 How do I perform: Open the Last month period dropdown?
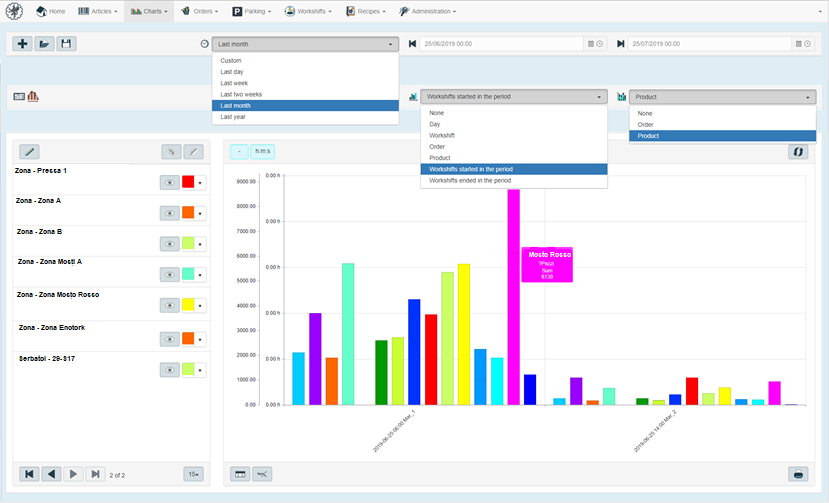coord(305,44)
